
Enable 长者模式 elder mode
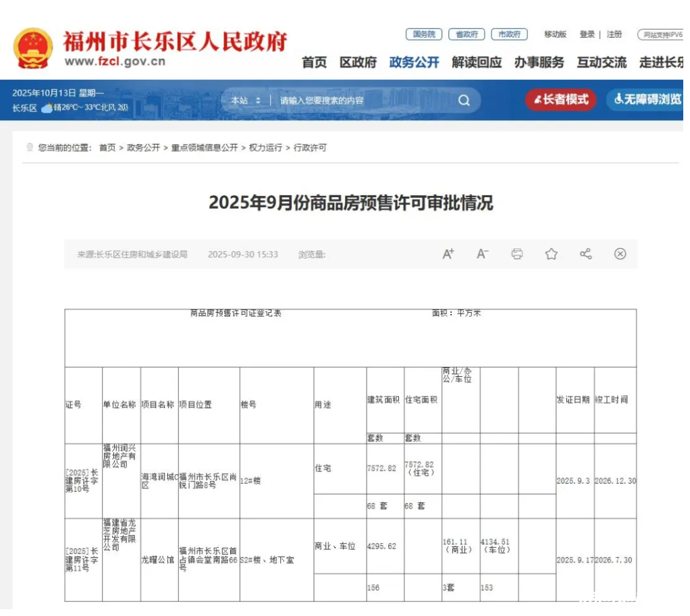tap(561, 100)
